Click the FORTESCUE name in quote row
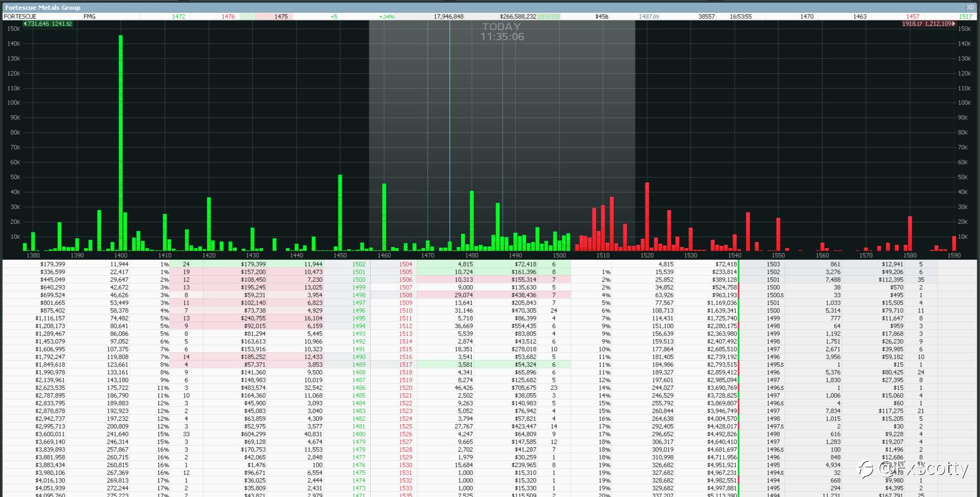Image resolution: width=980 pixels, height=497 pixels. [x=20, y=17]
